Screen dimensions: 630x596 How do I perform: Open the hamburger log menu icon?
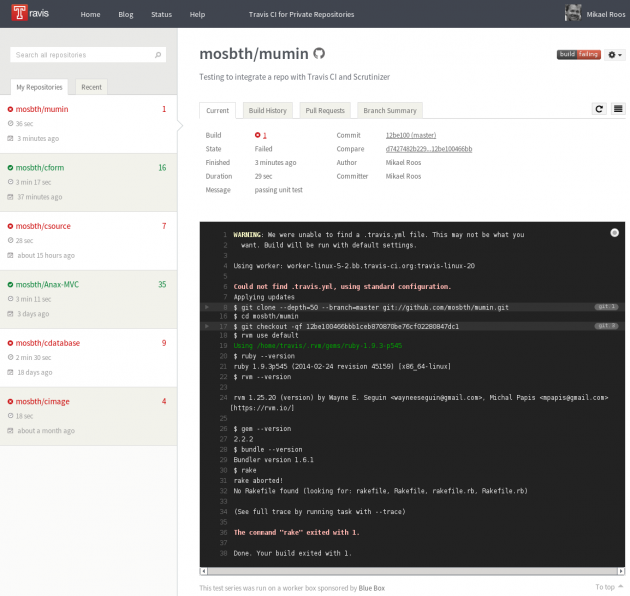(618, 109)
